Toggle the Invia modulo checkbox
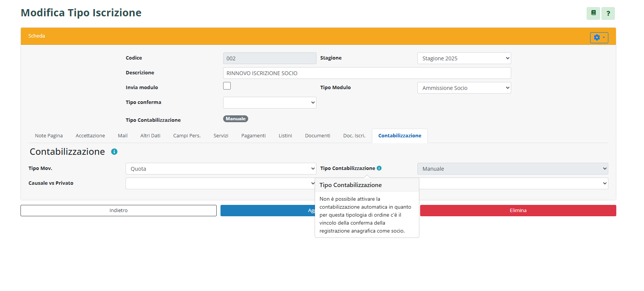 (x=227, y=86)
